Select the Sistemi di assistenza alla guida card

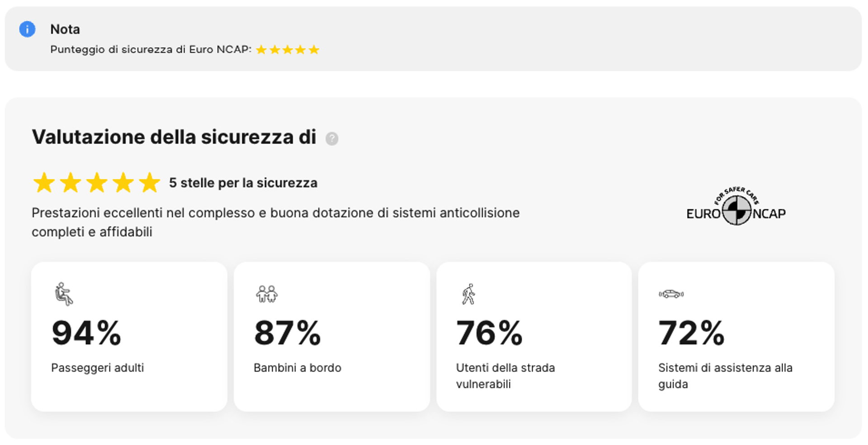(736, 337)
